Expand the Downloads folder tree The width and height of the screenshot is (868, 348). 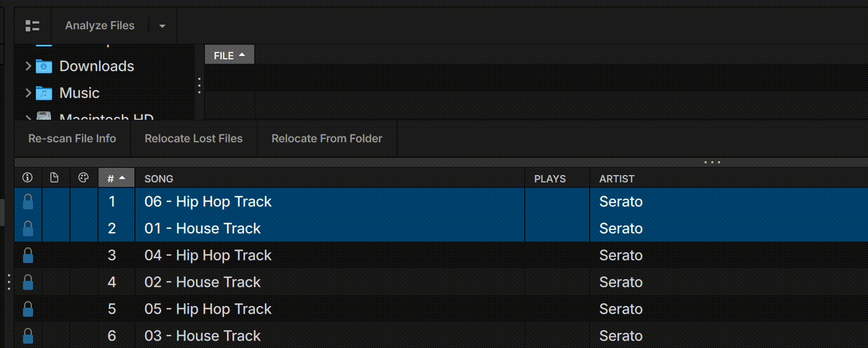tap(28, 66)
